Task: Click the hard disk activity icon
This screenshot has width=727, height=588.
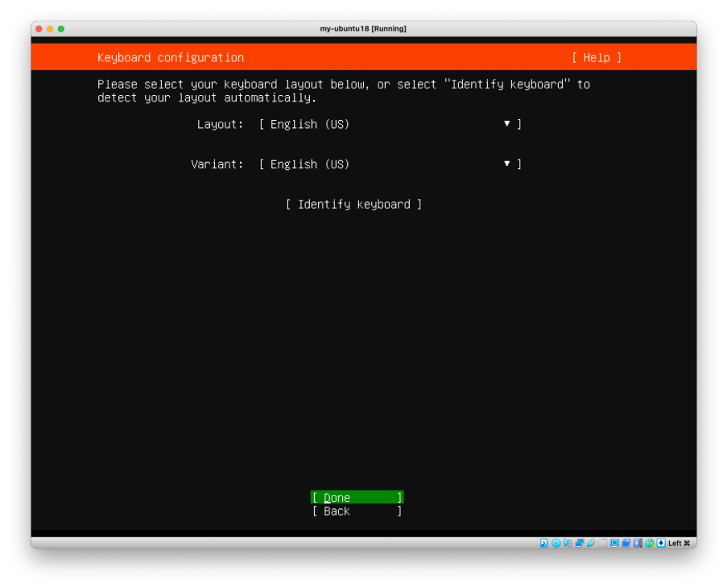Action: click(x=544, y=543)
